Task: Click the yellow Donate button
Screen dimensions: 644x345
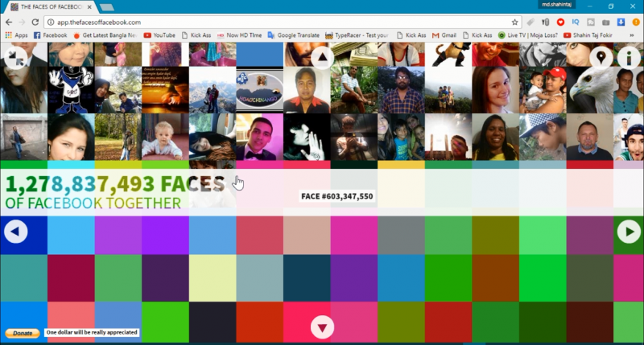Action: point(23,333)
